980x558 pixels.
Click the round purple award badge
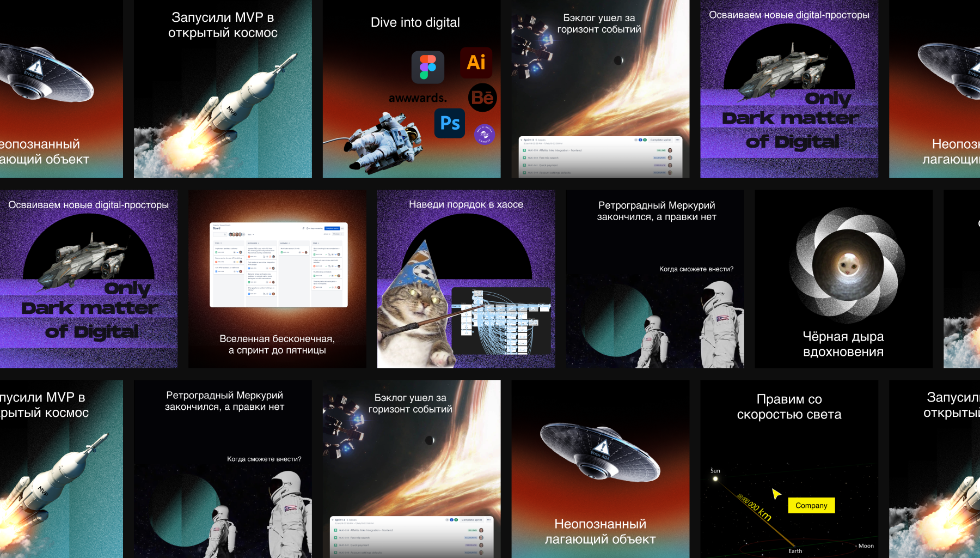[x=484, y=134]
